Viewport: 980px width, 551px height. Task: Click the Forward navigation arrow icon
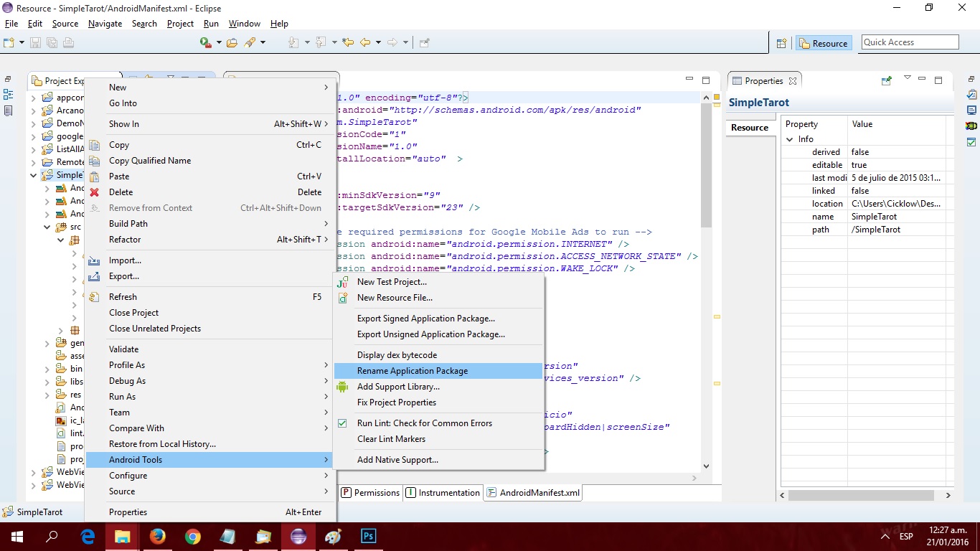tap(392, 42)
